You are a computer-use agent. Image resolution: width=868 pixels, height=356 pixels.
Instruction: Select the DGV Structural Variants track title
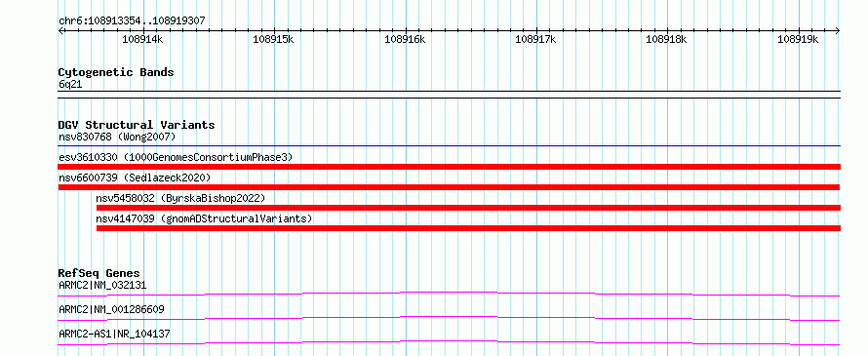pos(137,125)
